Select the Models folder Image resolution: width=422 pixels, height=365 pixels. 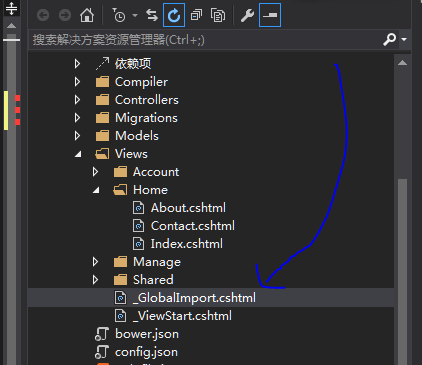(x=137, y=136)
